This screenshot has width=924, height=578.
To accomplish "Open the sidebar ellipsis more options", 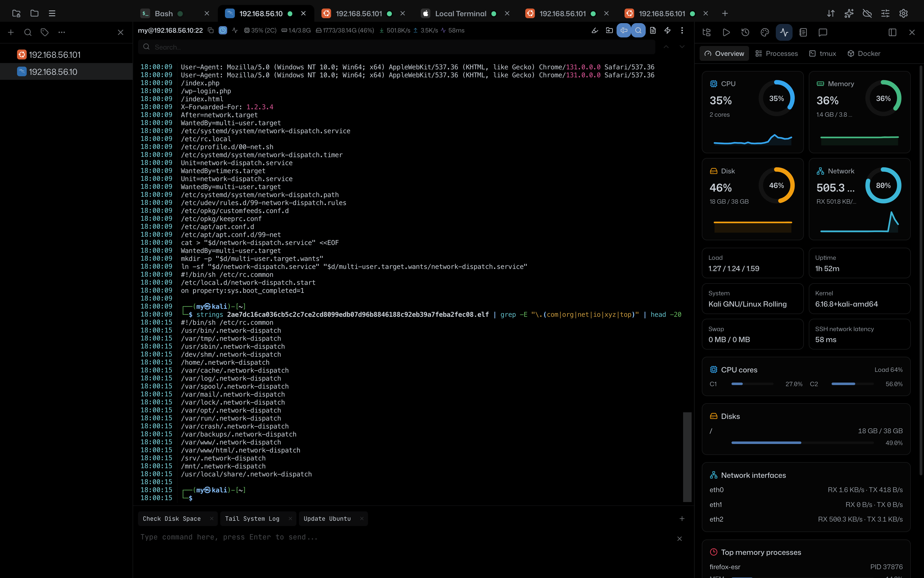I will coord(62,32).
